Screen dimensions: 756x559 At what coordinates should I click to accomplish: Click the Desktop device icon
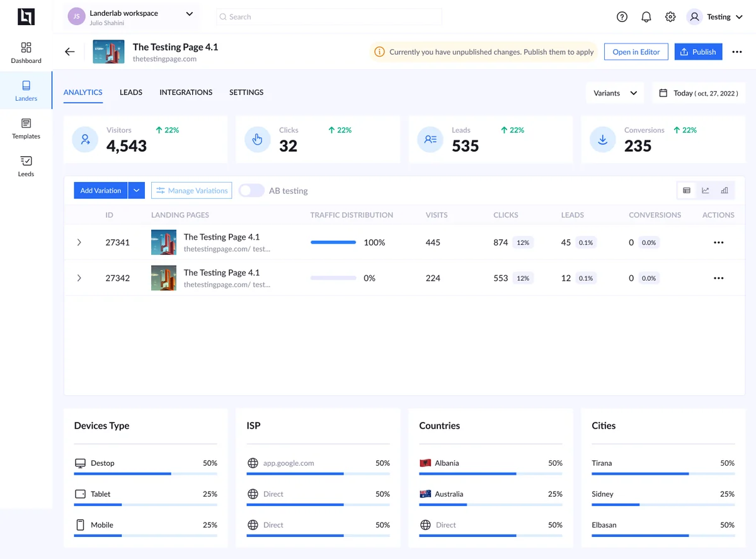click(x=80, y=463)
